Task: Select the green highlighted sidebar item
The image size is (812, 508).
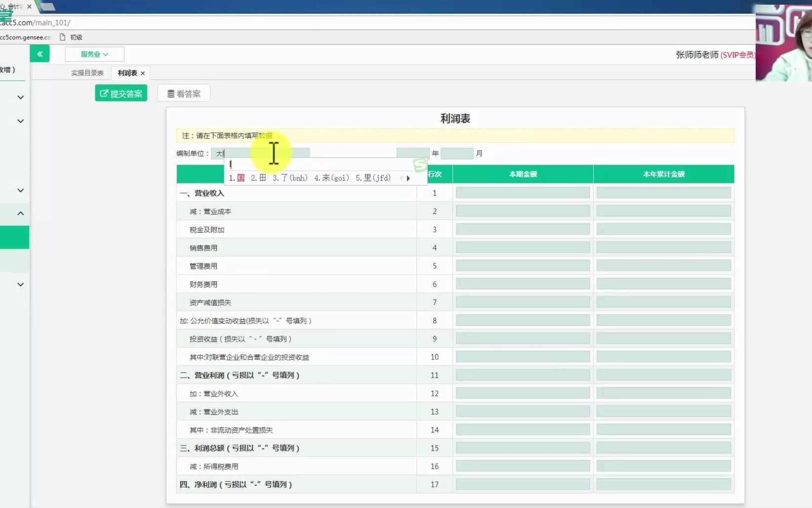Action: point(14,237)
